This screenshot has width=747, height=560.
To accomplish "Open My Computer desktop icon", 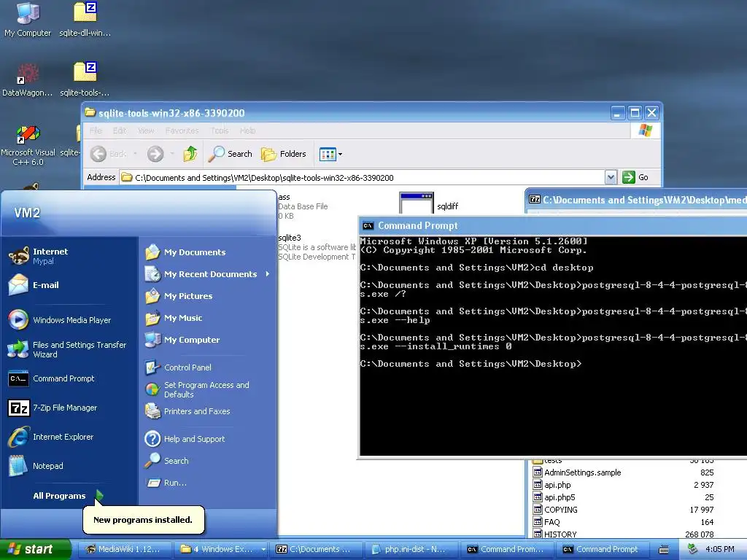I will coord(28,20).
